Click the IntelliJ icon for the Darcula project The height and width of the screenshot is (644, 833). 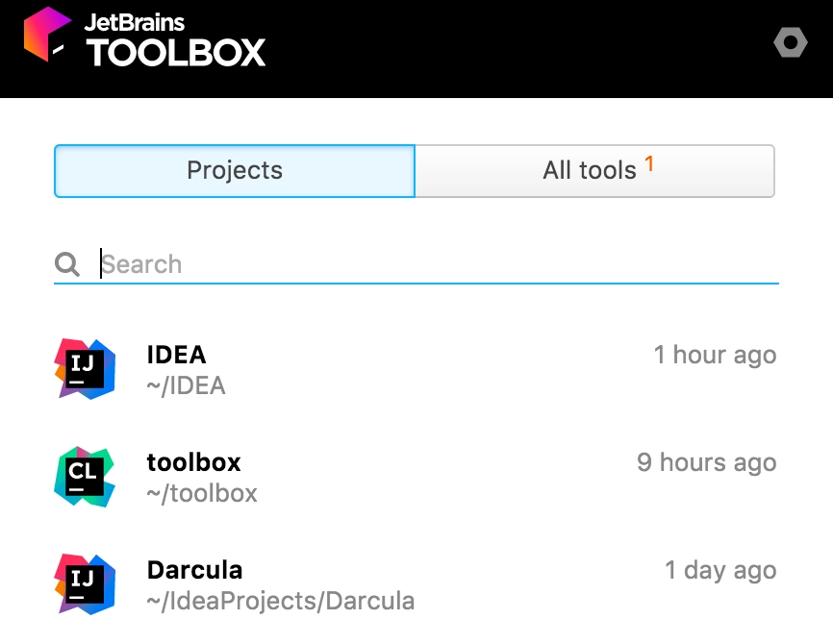pos(85,584)
